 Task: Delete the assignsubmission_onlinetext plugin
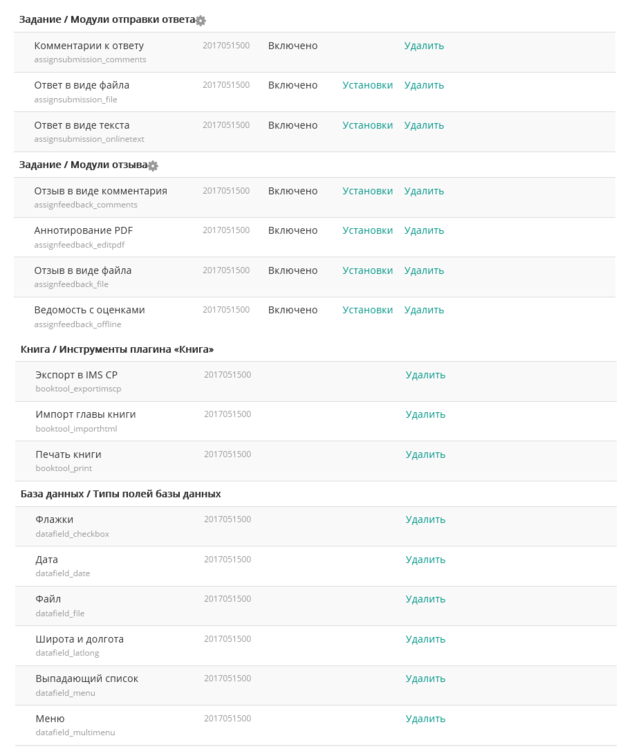coord(424,126)
